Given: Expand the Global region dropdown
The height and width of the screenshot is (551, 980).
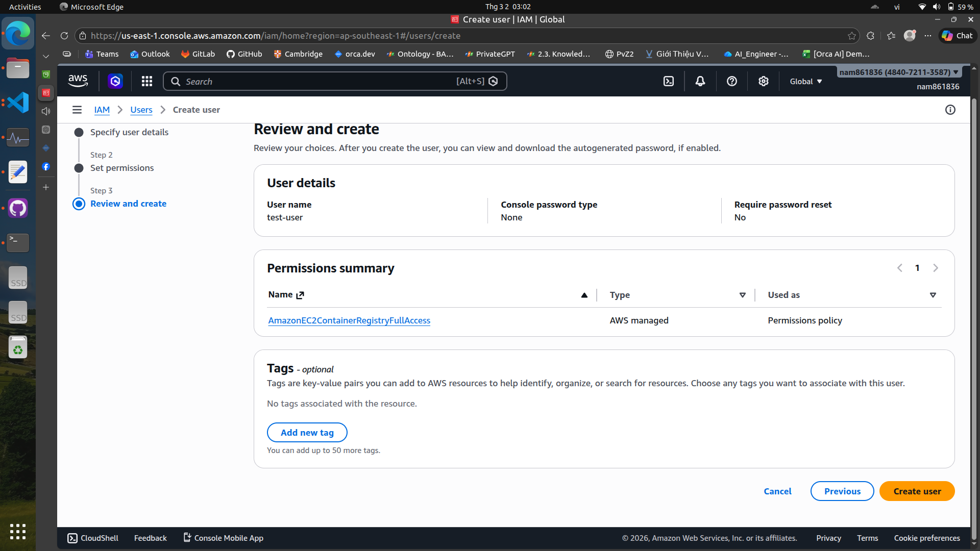Looking at the screenshot, I should pyautogui.click(x=806, y=82).
